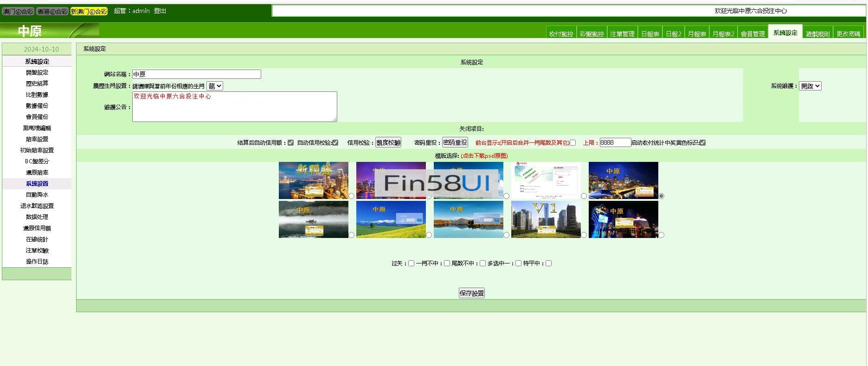The image size is (868, 366).
Task: Go to the 日報表 tab
Action: tap(649, 34)
